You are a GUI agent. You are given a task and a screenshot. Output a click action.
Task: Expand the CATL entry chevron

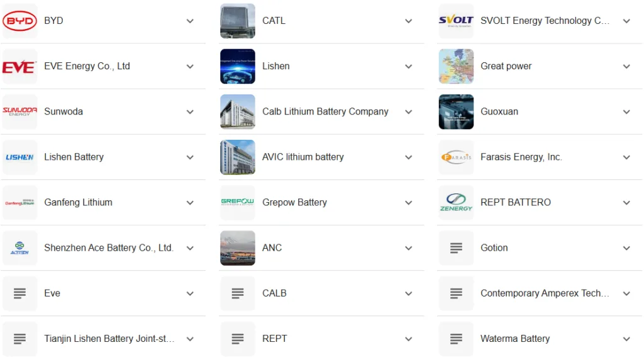tap(408, 21)
